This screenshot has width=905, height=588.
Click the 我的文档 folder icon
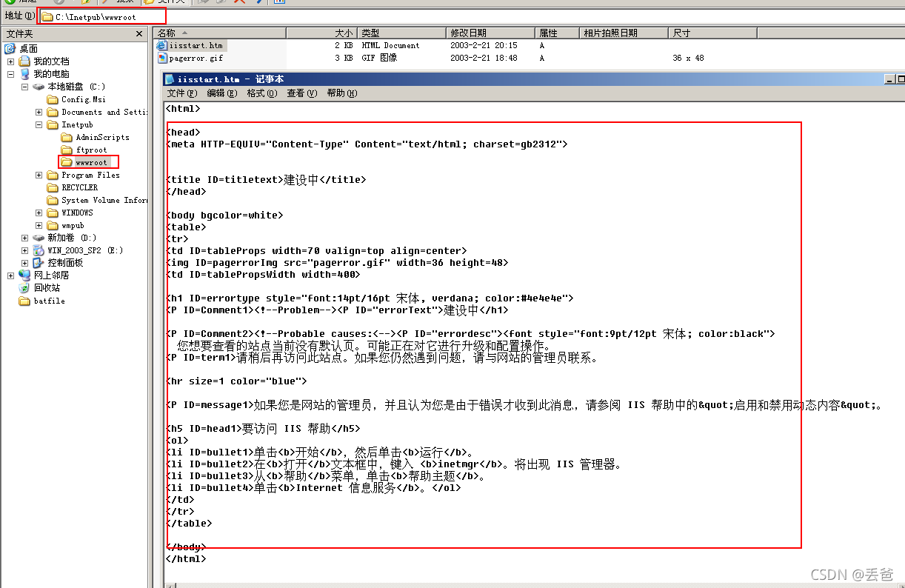pos(24,61)
